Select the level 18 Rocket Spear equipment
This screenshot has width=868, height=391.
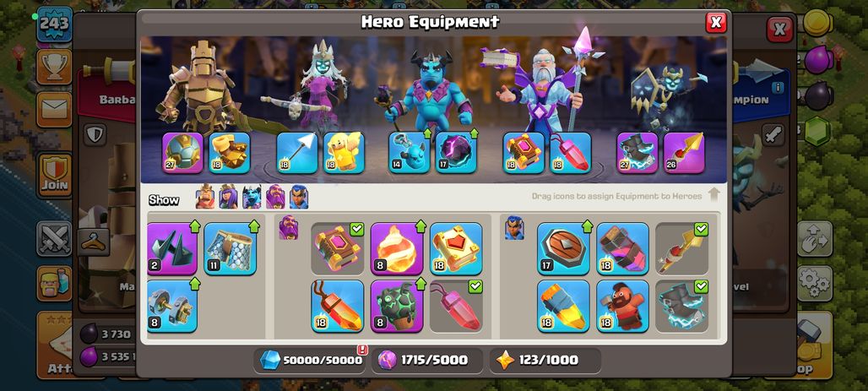click(563, 306)
